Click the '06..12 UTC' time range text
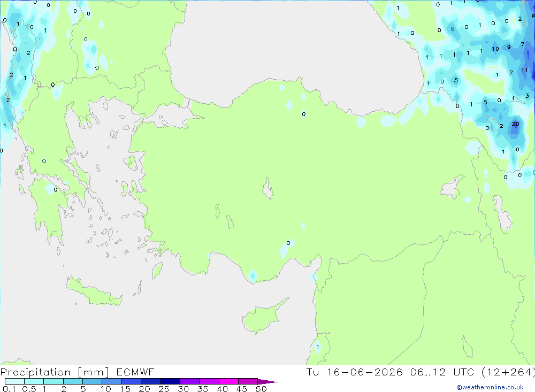535x392 pixels. coord(442,372)
